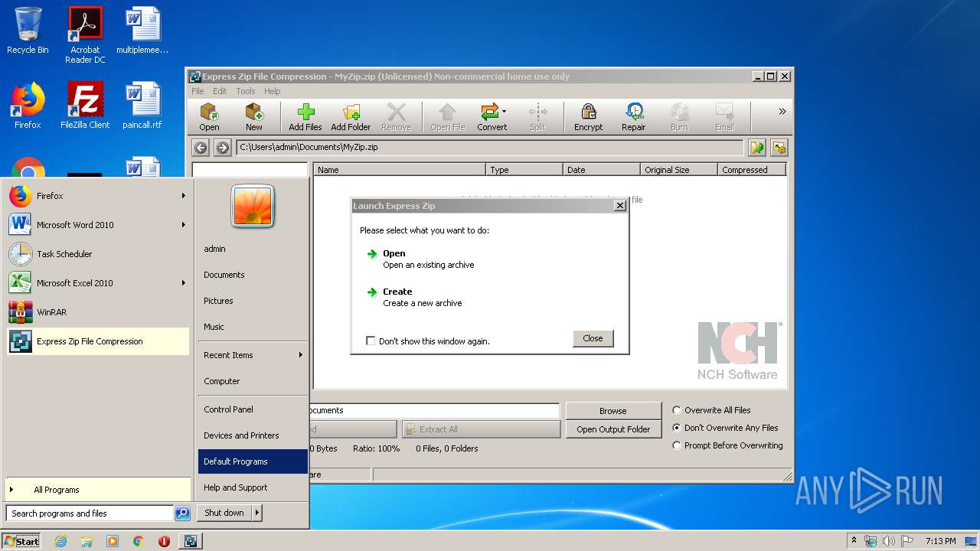The height and width of the screenshot is (551, 980).
Task: Expand Microsoft Word 2010 submenu arrow
Action: 184,225
